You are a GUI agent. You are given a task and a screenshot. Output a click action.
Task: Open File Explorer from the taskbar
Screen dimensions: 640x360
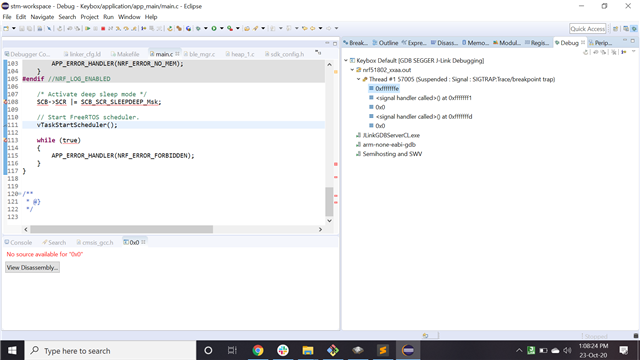pyautogui.click(x=308, y=350)
